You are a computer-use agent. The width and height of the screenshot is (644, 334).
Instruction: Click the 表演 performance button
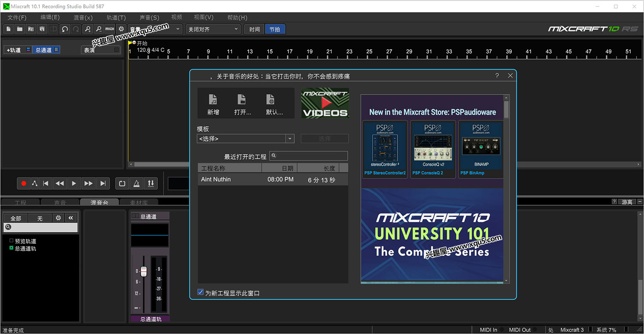pos(100,50)
